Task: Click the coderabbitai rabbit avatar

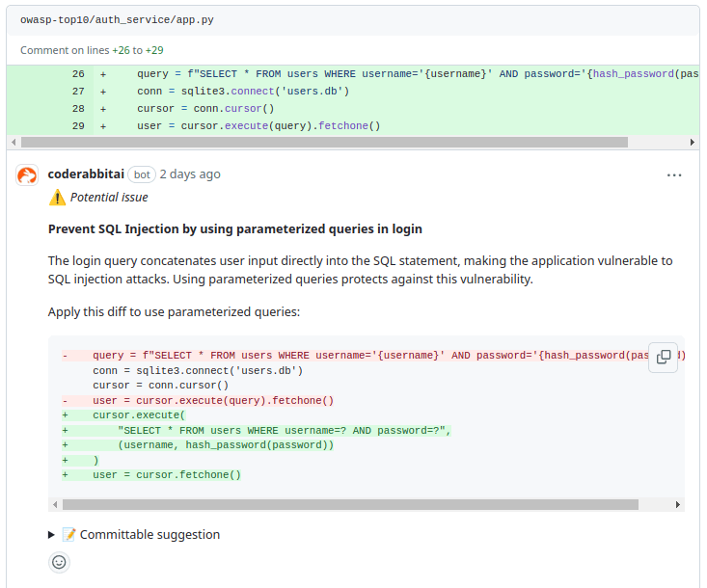Action: click(27, 175)
